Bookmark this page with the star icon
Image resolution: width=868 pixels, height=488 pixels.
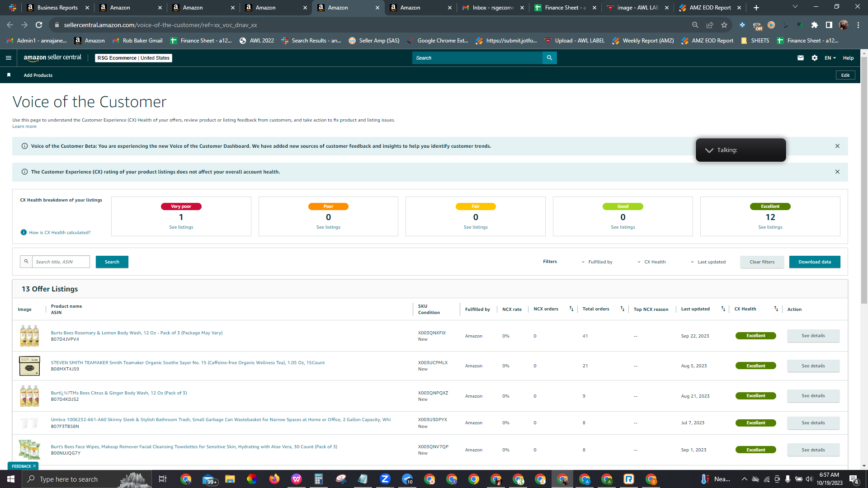724,25
